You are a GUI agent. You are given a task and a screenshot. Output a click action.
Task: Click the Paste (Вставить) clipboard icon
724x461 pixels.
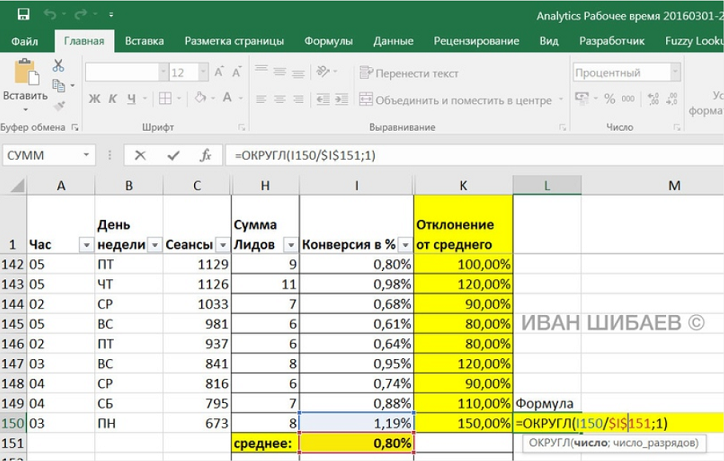point(26,72)
